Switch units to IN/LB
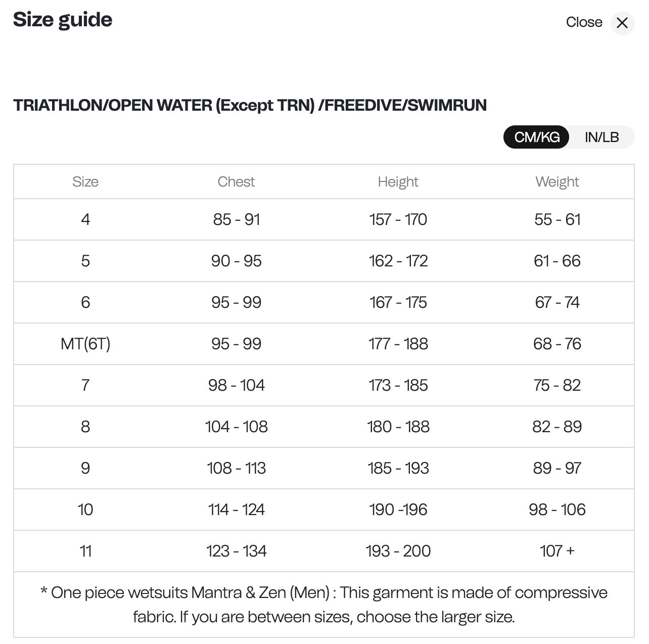This screenshot has height=644, width=649. click(x=601, y=137)
